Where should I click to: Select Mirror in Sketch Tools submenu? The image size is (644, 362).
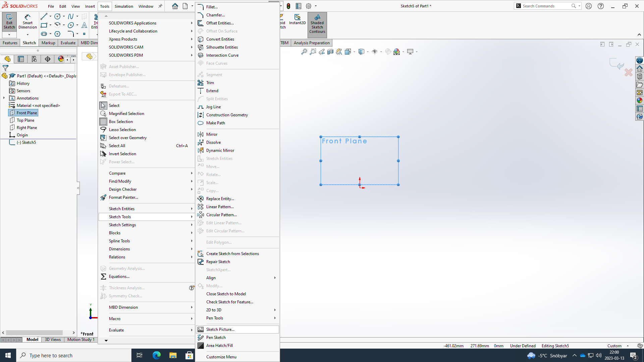(212, 134)
